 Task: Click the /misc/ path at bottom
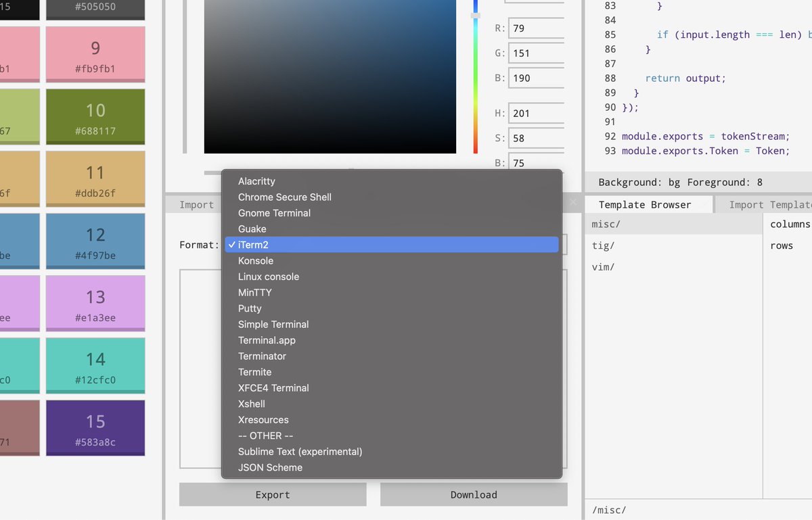tap(610, 510)
